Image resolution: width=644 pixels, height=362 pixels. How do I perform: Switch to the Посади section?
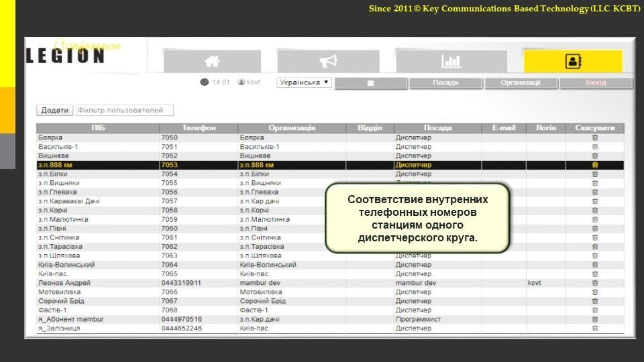(x=445, y=83)
